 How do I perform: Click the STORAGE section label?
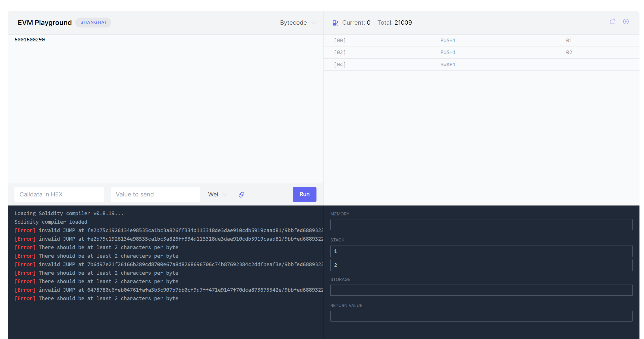pyautogui.click(x=340, y=279)
